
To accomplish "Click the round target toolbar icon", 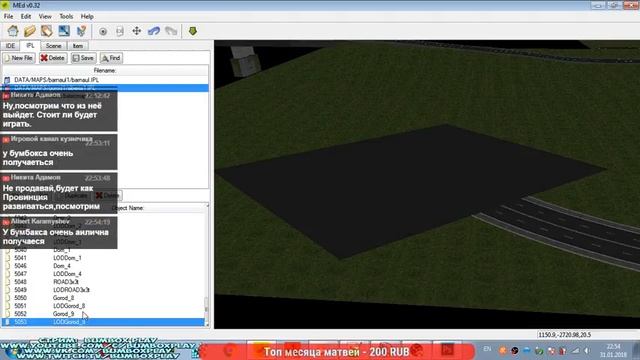I will (x=103, y=31).
